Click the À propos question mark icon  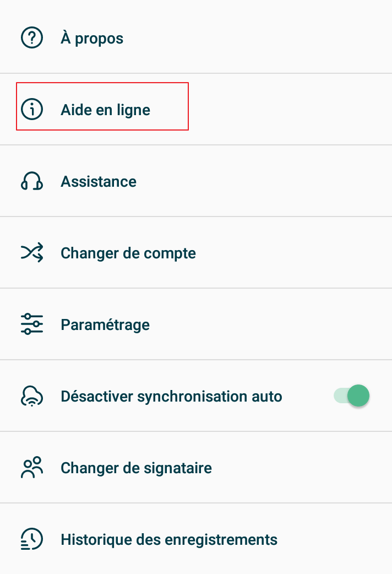coord(32,38)
